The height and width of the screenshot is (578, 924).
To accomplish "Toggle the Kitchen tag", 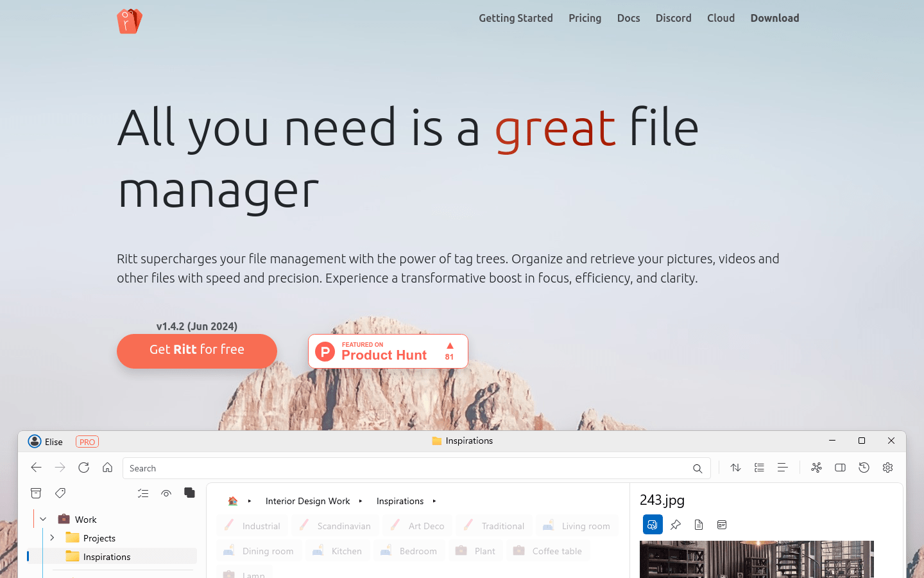I will [x=338, y=550].
